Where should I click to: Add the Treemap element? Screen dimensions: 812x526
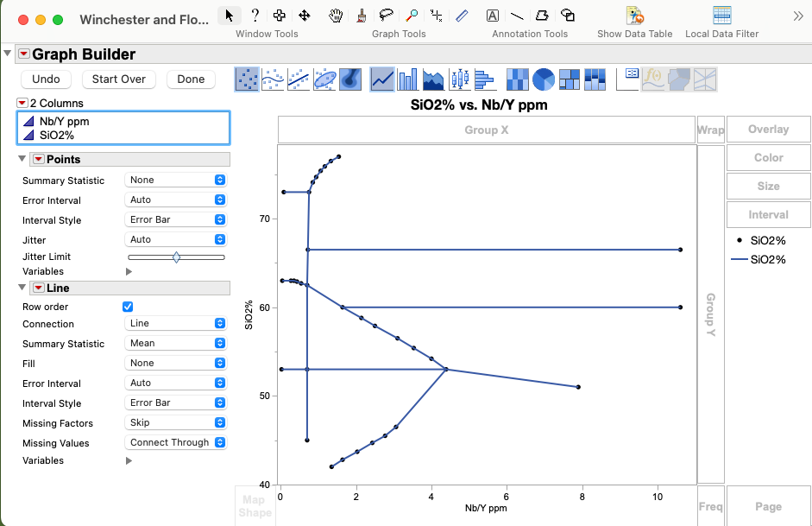point(570,79)
